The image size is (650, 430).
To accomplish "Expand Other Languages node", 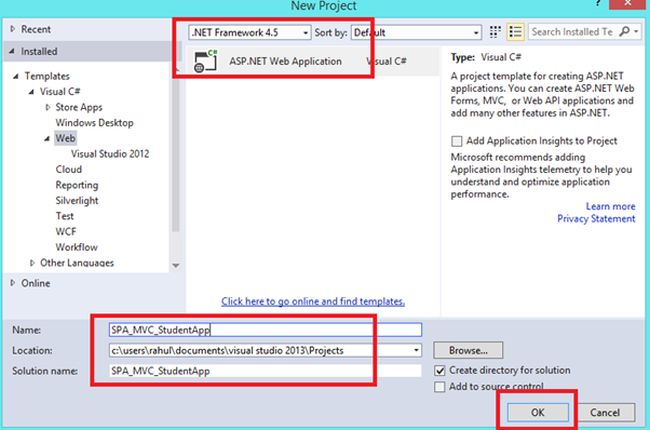I will tap(32, 262).
